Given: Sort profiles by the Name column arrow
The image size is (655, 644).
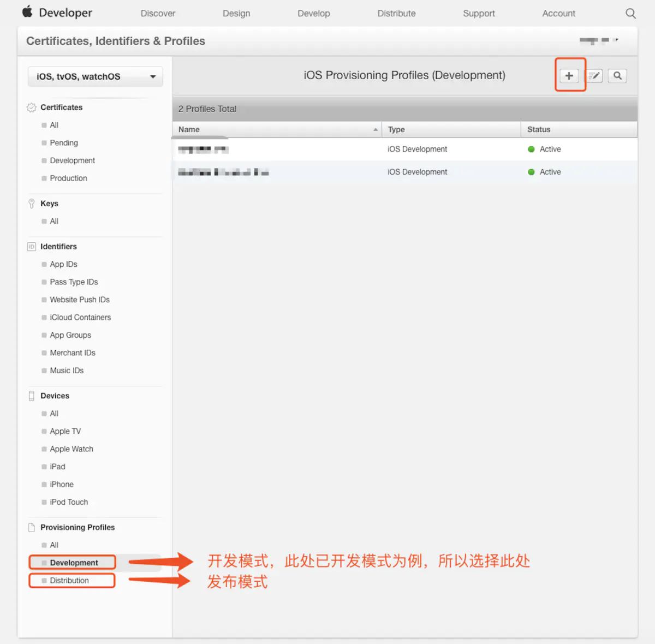Looking at the screenshot, I should click(376, 129).
